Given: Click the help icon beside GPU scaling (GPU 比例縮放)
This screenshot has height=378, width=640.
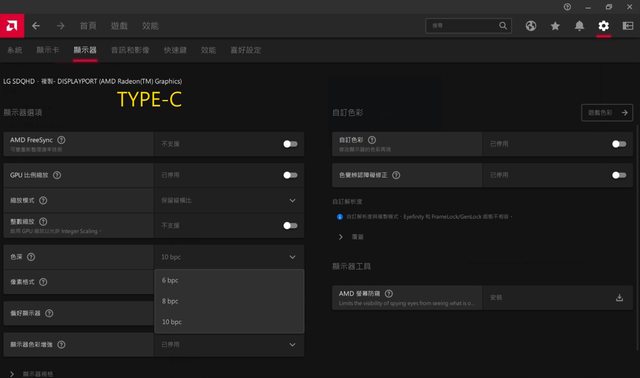Looking at the screenshot, I should pos(57,175).
